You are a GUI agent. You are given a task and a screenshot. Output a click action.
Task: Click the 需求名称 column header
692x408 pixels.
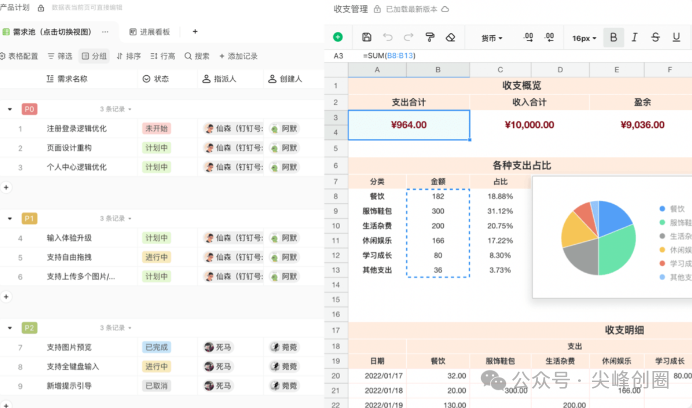click(67, 79)
